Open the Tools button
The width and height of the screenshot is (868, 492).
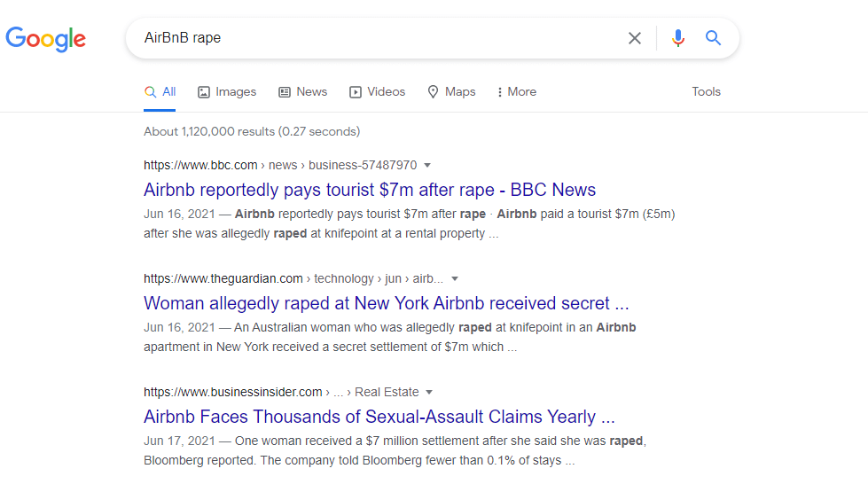tap(706, 92)
